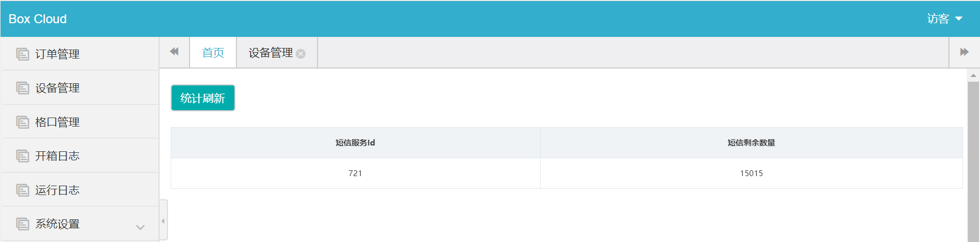Viewport: 980px width, 242px height.
Task: Click the 订单管理 sidebar icon
Action: pos(23,54)
